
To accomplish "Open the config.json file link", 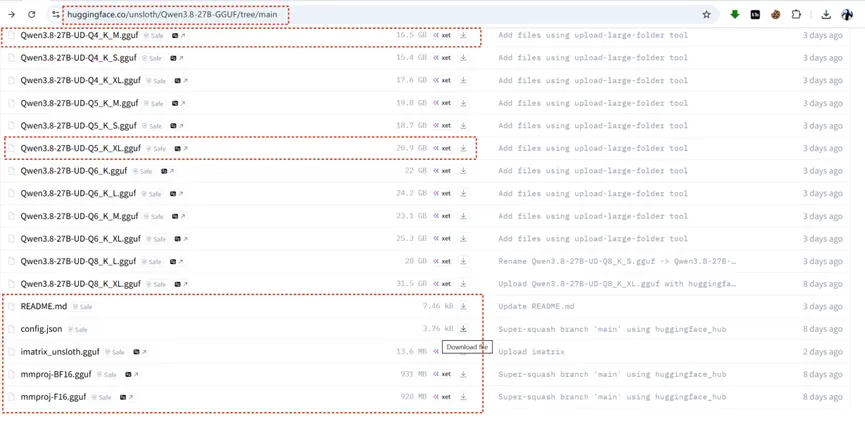I will [x=41, y=329].
